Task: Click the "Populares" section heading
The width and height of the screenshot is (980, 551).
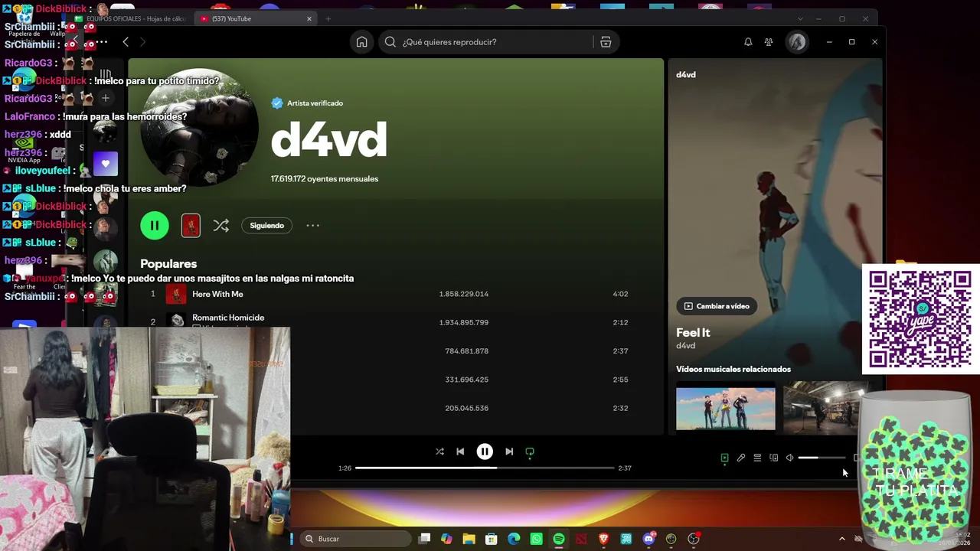Action: pyautogui.click(x=168, y=264)
